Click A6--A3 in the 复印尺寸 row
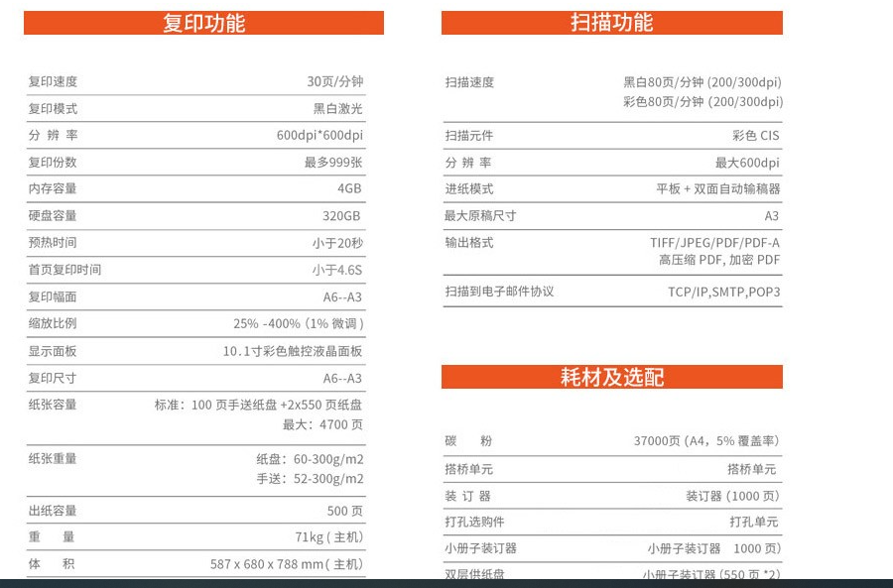Image resolution: width=893 pixels, height=588 pixels. [342, 378]
